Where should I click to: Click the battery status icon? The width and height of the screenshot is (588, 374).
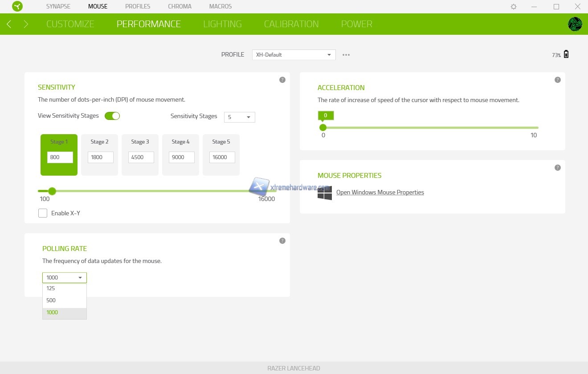tap(566, 54)
